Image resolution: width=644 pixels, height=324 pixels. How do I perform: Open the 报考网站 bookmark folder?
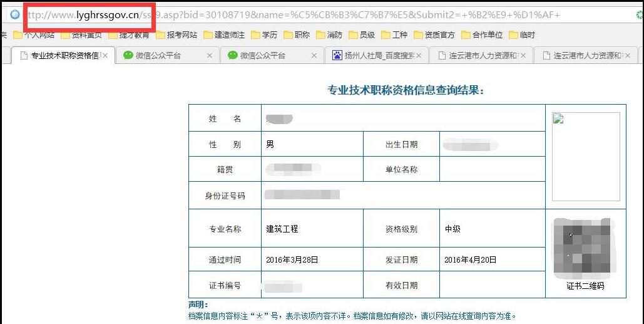click(x=176, y=35)
